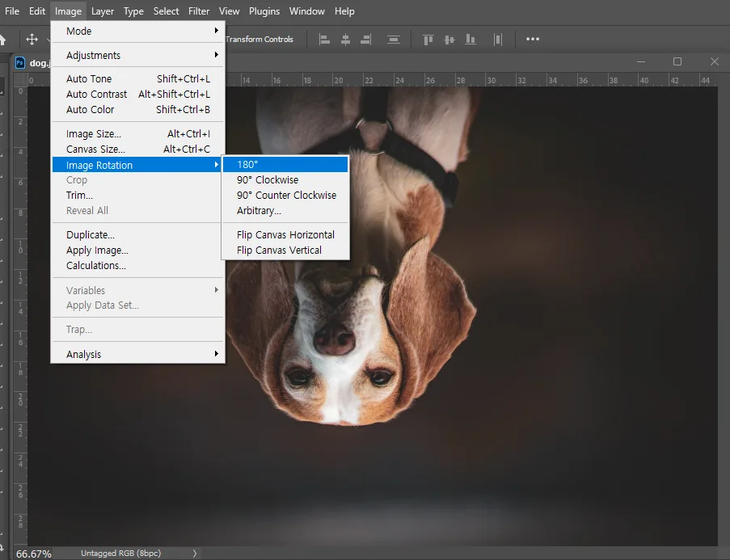Open Image Size dialog

click(138, 134)
